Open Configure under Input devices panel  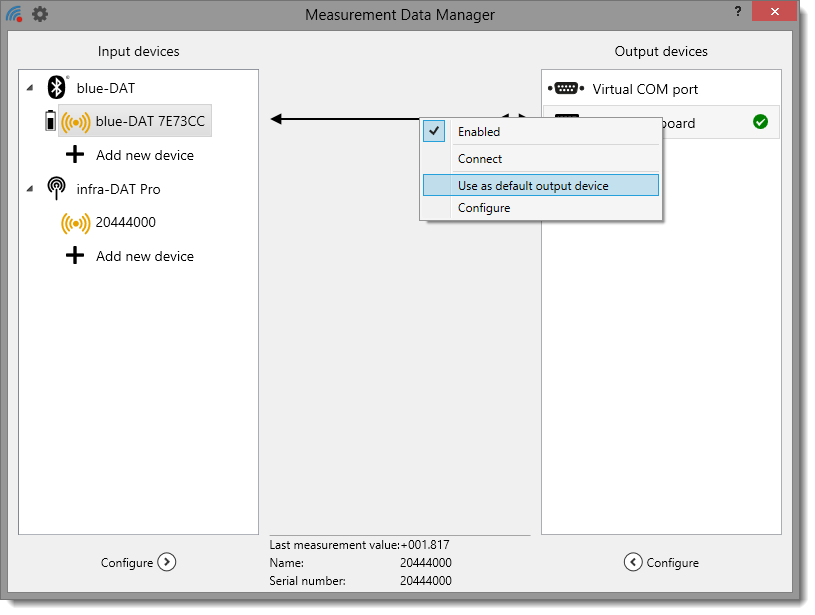(x=138, y=562)
